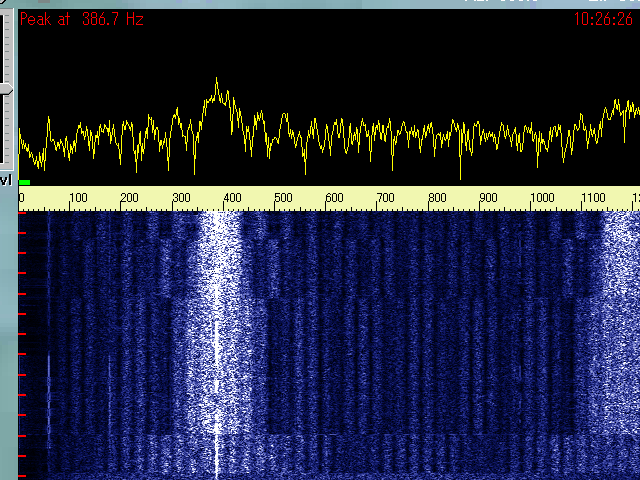The height and width of the screenshot is (480, 640).
Task: Select the 100 Hz mark on frequency ruler
Action: tap(78, 198)
